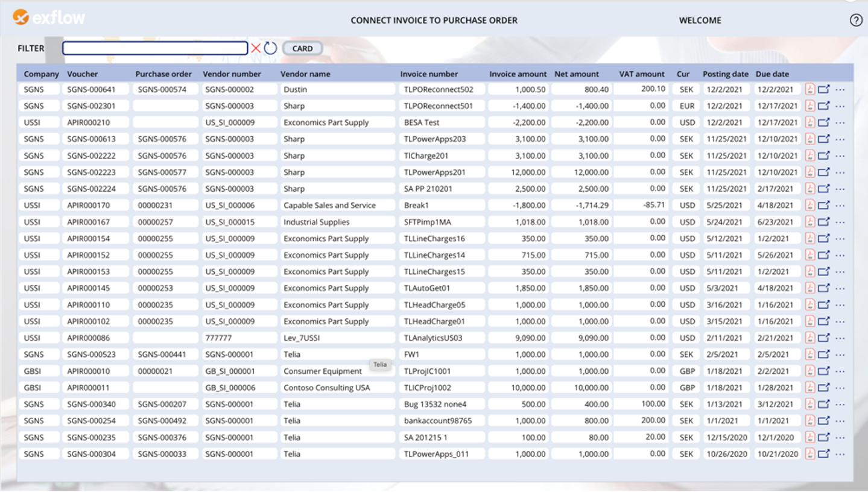Open the PDF icon for invoice FW1
868x492 pixels.
pyautogui.click(x=809, y=355)
